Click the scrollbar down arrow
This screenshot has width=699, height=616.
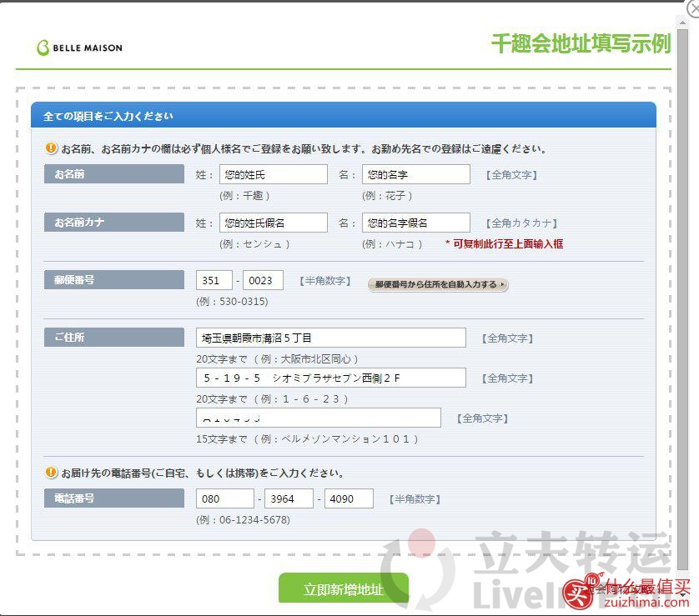click(682, 593)
